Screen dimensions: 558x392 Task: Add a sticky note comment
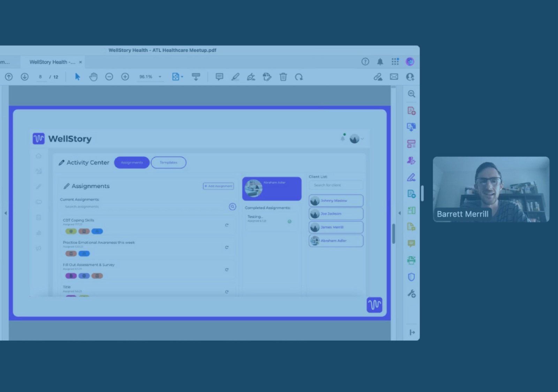coord(219,77)
